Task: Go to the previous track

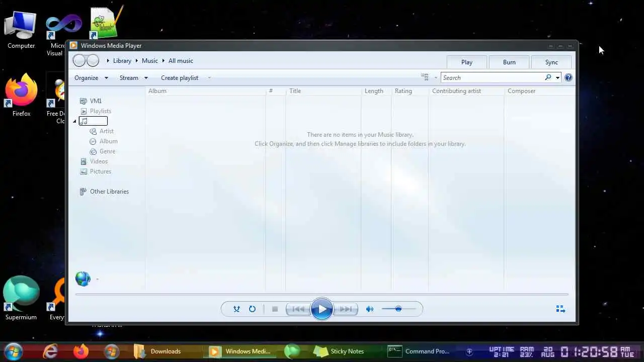Action: (298, 309)
